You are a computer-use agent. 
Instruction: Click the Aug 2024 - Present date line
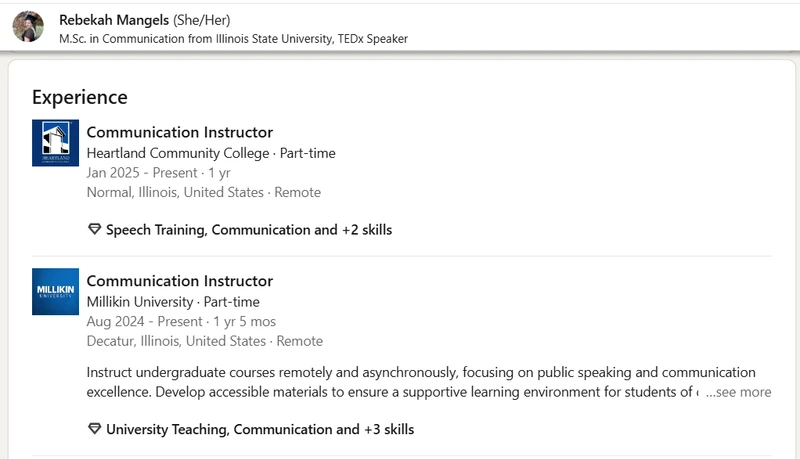pyautogui.click(x=181, y=322)
